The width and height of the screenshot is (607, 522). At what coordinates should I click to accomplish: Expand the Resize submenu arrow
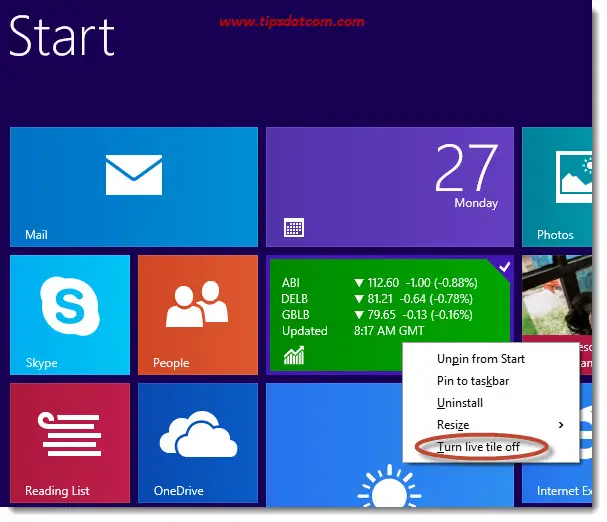coord(561,425)
